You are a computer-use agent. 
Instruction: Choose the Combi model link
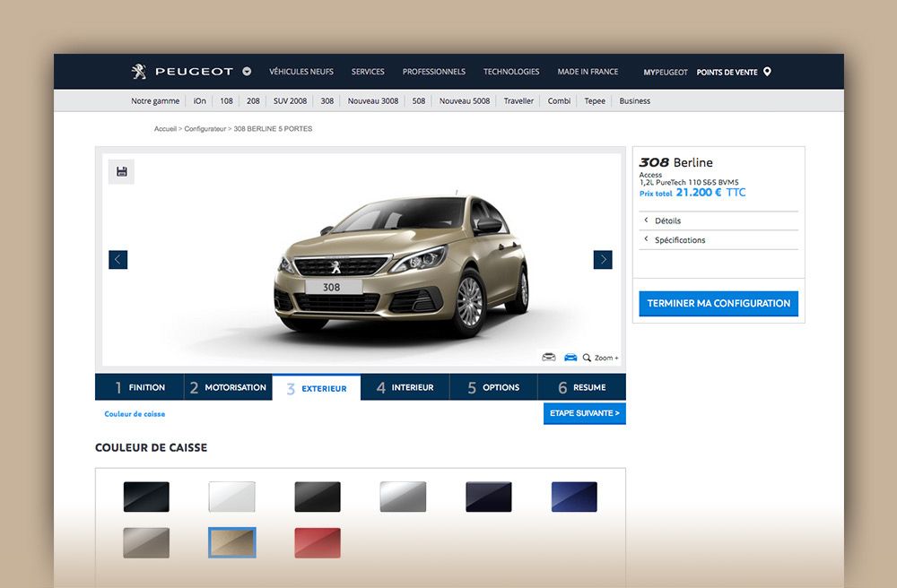(x=559, y=101)
